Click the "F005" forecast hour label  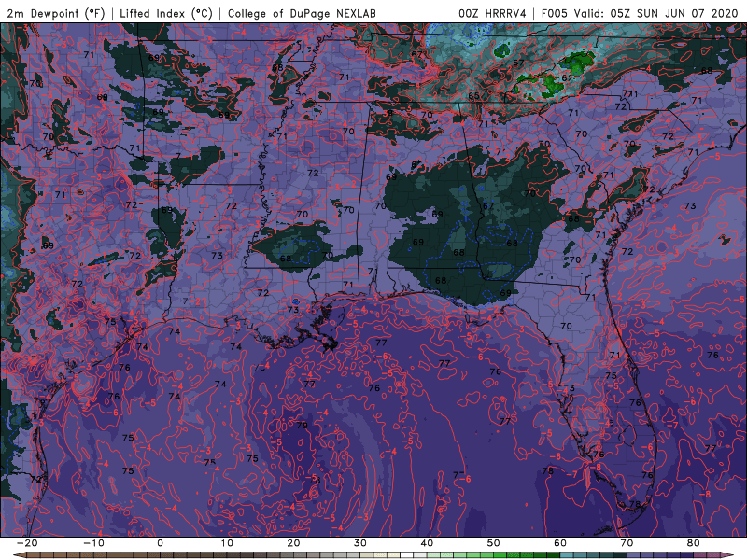click(x=555, y=13)
